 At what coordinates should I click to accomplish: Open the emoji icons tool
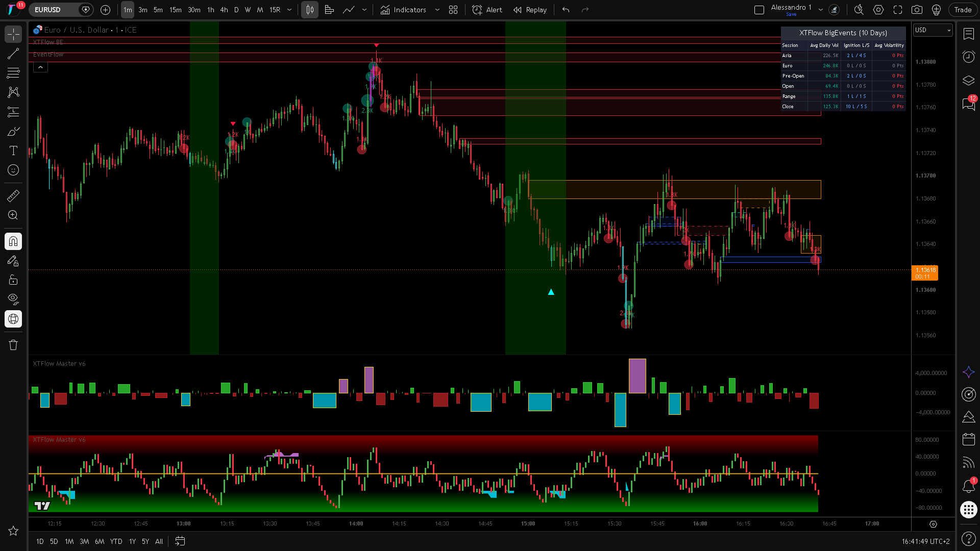pos(13,170)
